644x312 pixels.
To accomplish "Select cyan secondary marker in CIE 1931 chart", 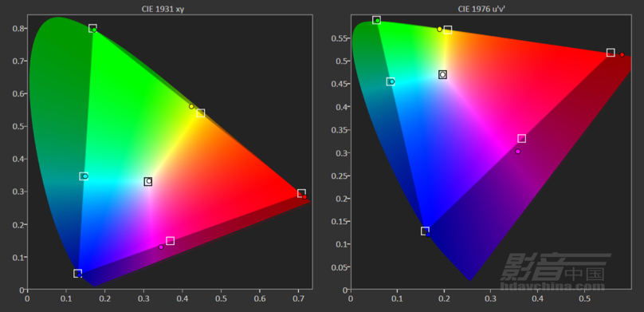I will [x=84, y=176].
